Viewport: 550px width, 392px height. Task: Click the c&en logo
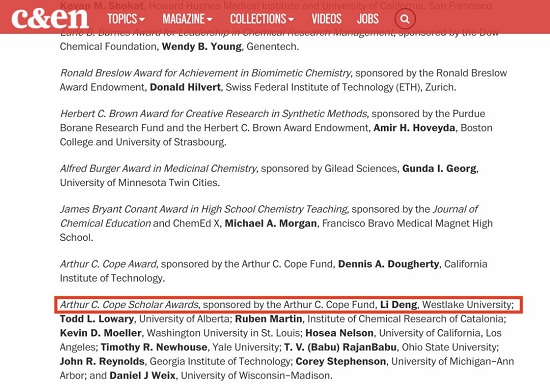coord(50,18)
